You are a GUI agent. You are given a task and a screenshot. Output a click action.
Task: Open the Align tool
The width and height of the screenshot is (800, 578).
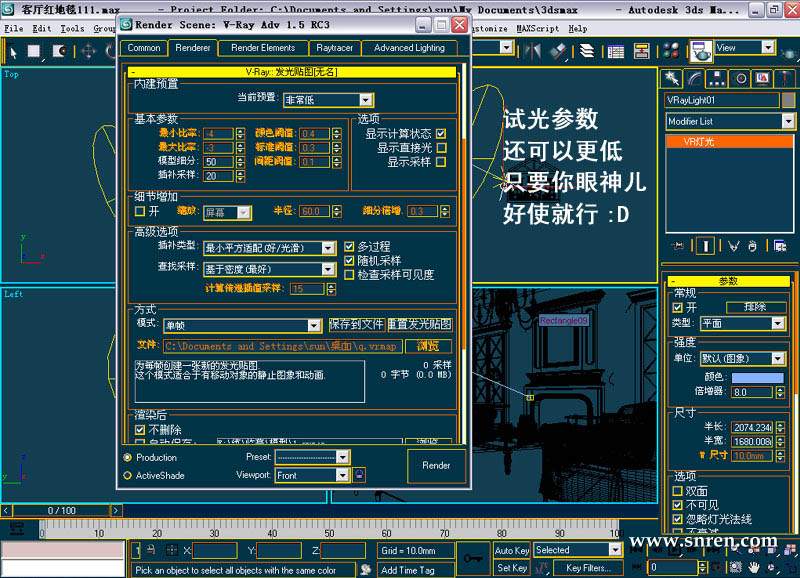pos(559,51)
